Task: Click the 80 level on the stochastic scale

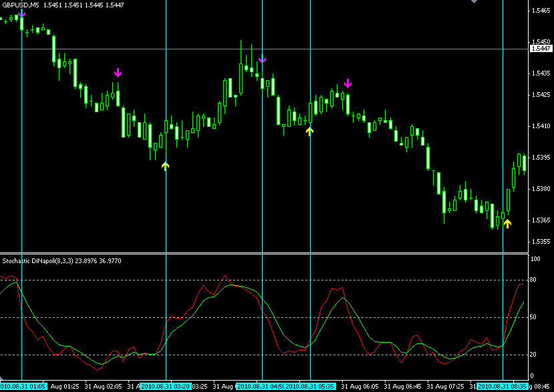Action: (x=534, y=280)
